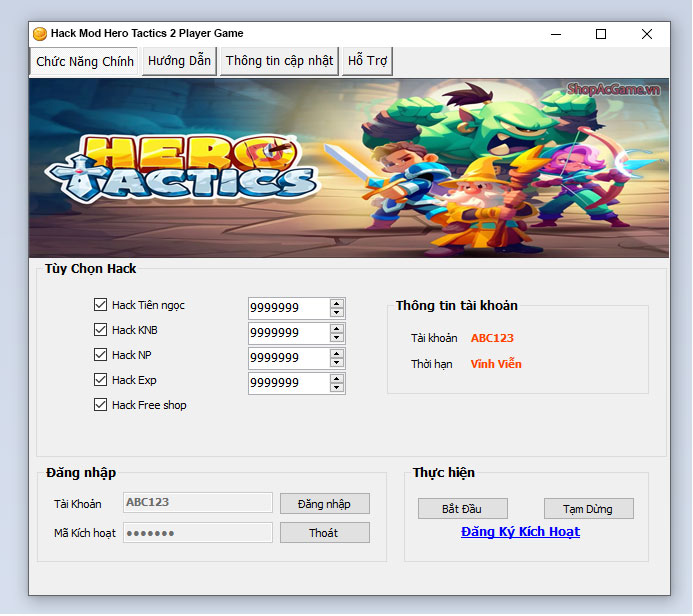693x616 pixels.
Task: Click the Thoát button
Action: click(x=325, y=533)
